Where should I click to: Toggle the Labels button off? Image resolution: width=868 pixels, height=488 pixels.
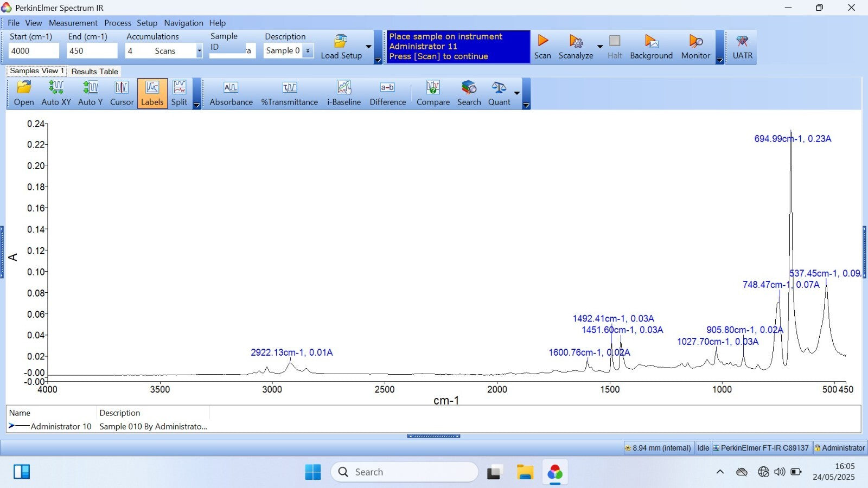click(152, 93)
